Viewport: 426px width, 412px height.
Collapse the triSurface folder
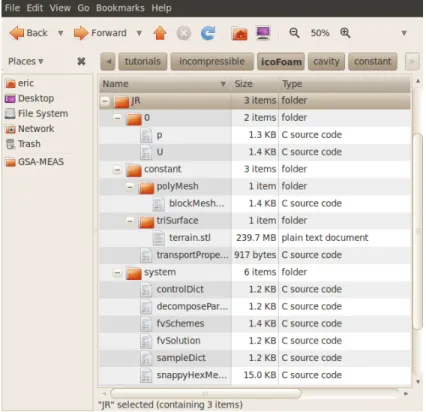[130, 221]
